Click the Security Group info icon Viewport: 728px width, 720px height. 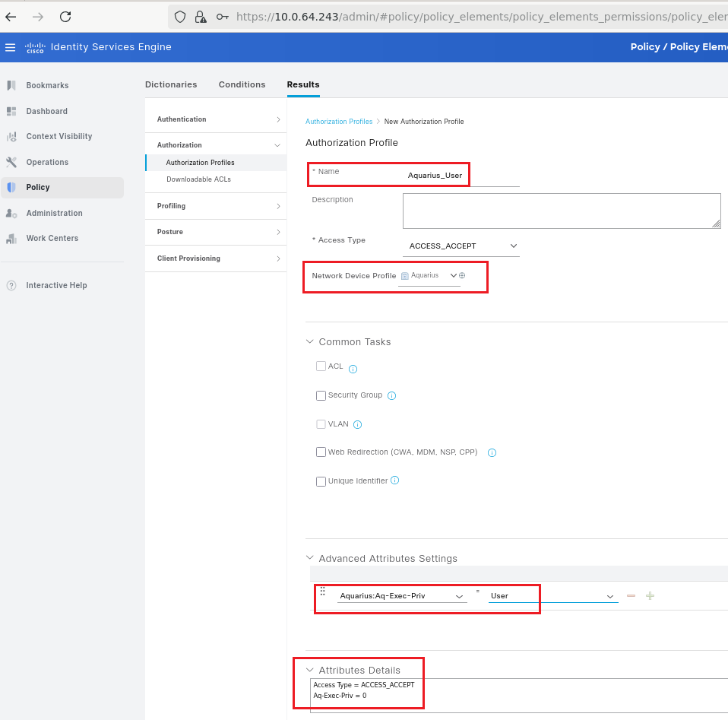click(x=391, y=396)
